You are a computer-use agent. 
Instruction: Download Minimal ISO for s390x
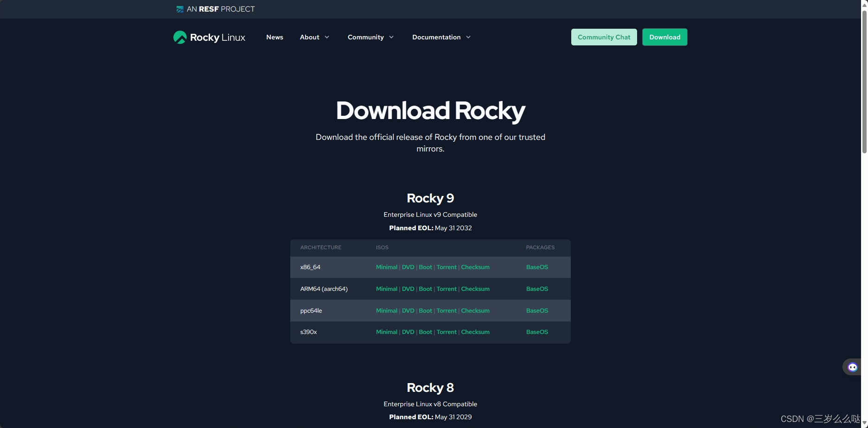click(387, 332)
